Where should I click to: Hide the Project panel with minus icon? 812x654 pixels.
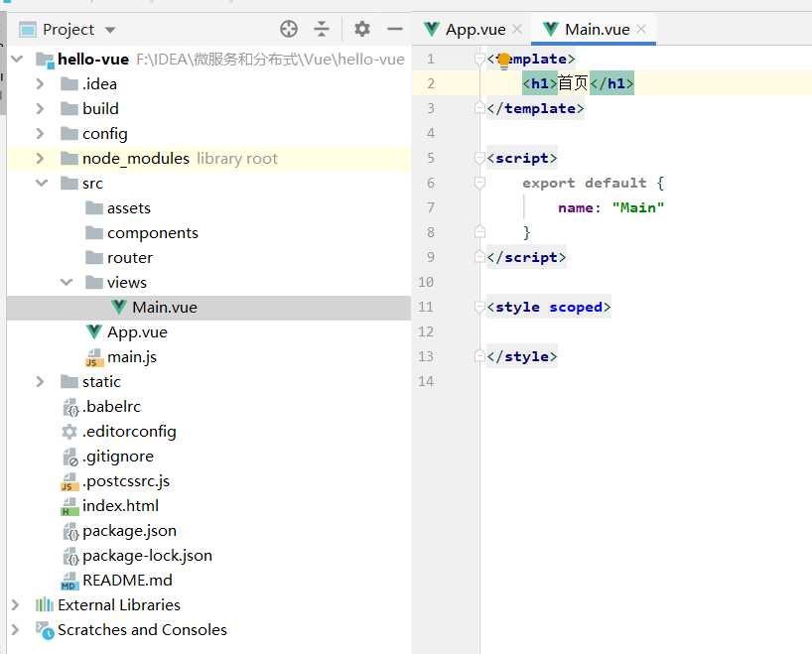pyautogui.click(x=395, y=29)
